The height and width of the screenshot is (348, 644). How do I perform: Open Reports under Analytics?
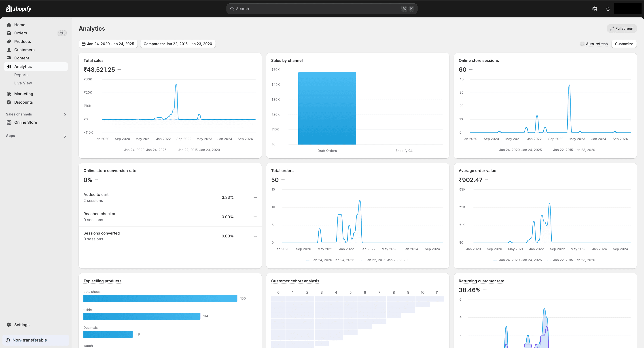point(21,75)
